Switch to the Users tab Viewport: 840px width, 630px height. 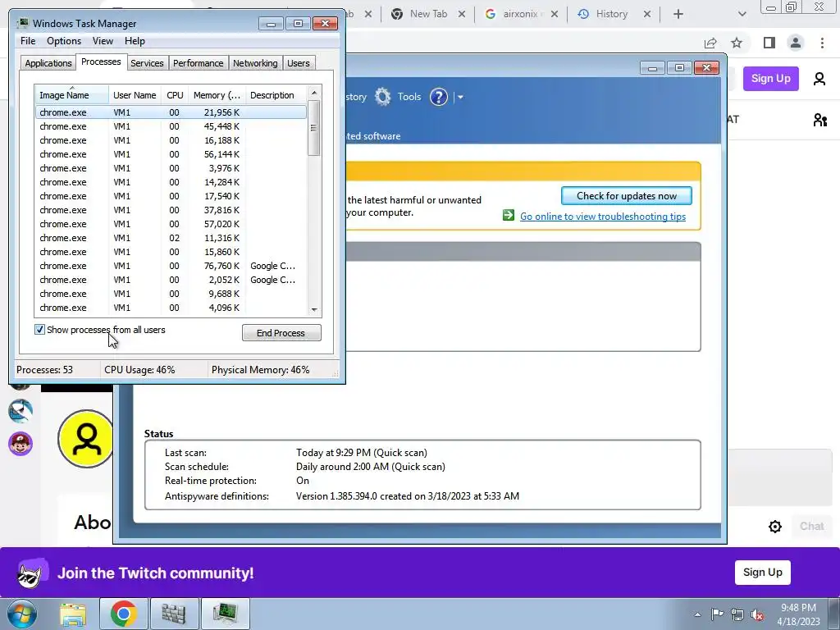click(x=299, y=63)
